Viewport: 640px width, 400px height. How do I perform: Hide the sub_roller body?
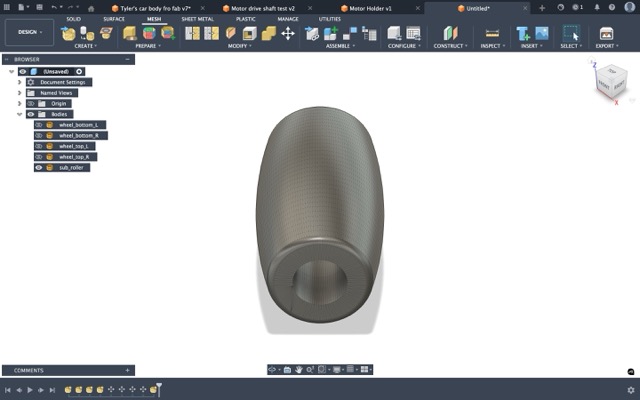pos(39,167)
